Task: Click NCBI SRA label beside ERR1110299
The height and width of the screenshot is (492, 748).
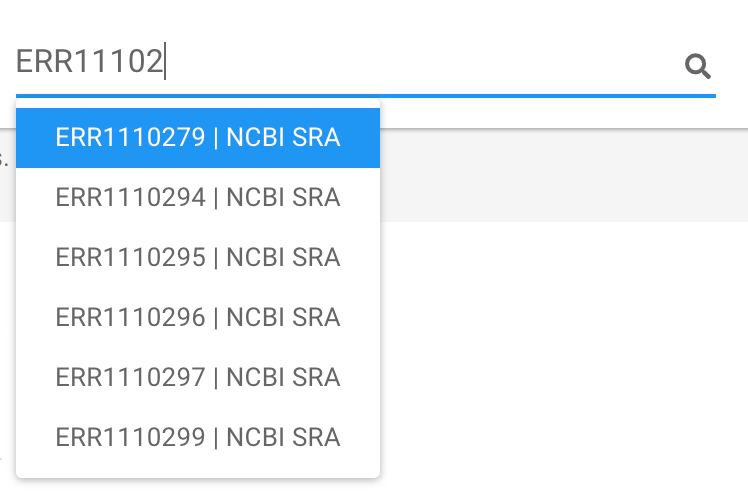Action: (x=283, y=438)
